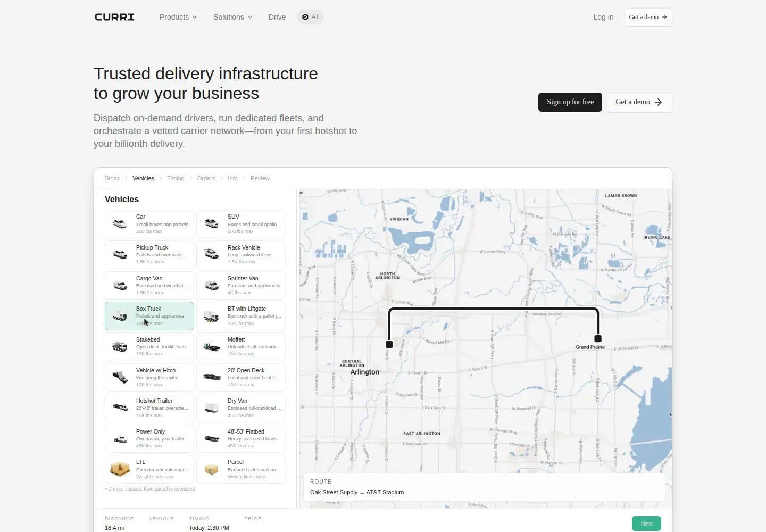The width and height of the screenshot is (766, 532).
Task: Click the route end marker near Grand Prairie
Action: [x=598, y=338]
